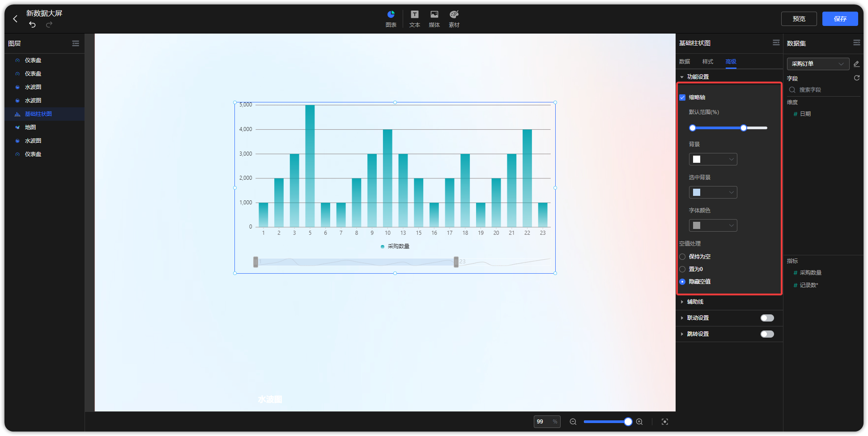Click the 默认范围 slider left handle

click(693, 128)
